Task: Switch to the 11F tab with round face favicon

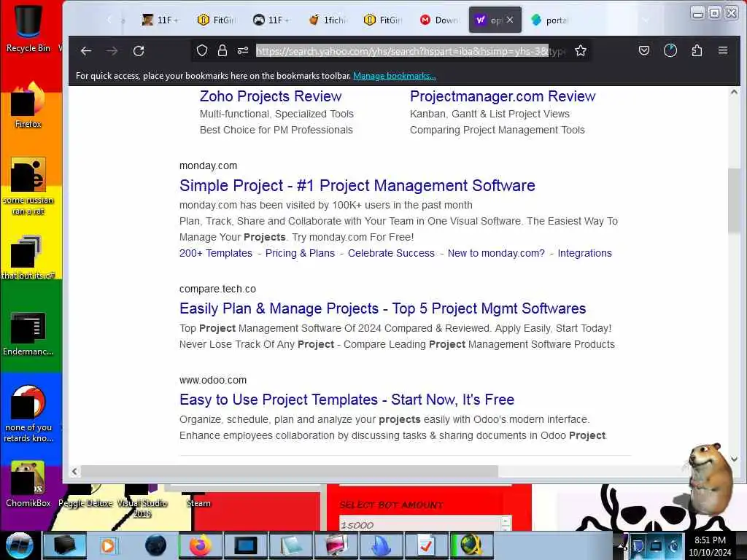Action: point(271,20)
